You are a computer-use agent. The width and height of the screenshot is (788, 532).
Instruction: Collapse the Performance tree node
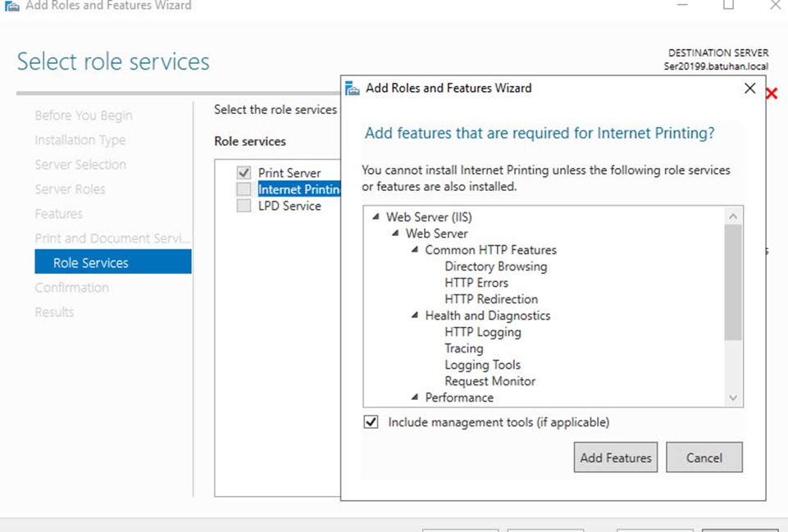[x=415, y=397]
